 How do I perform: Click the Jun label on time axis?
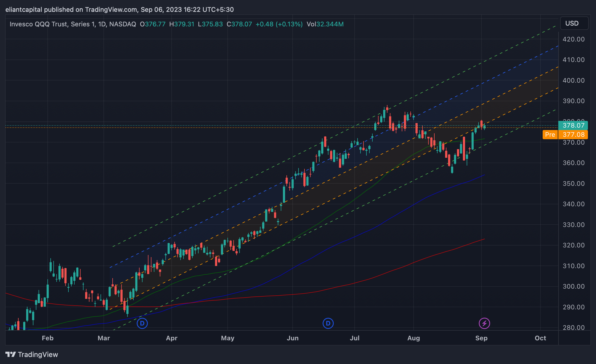pos(293,338)
